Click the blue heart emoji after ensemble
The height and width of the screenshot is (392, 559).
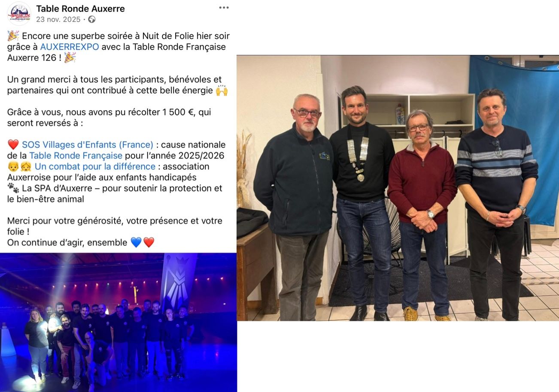pyautogui.click(x=136, y=243)
